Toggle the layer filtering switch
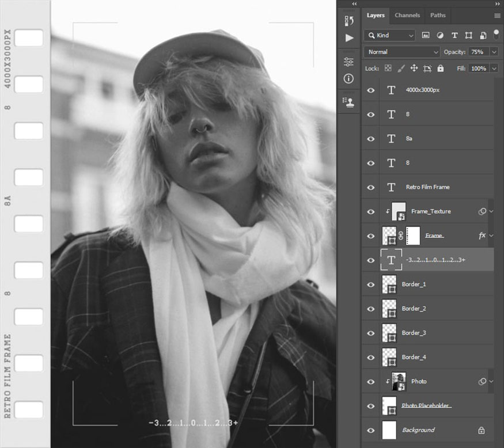 pyautogui.click(x=495, y=34)
